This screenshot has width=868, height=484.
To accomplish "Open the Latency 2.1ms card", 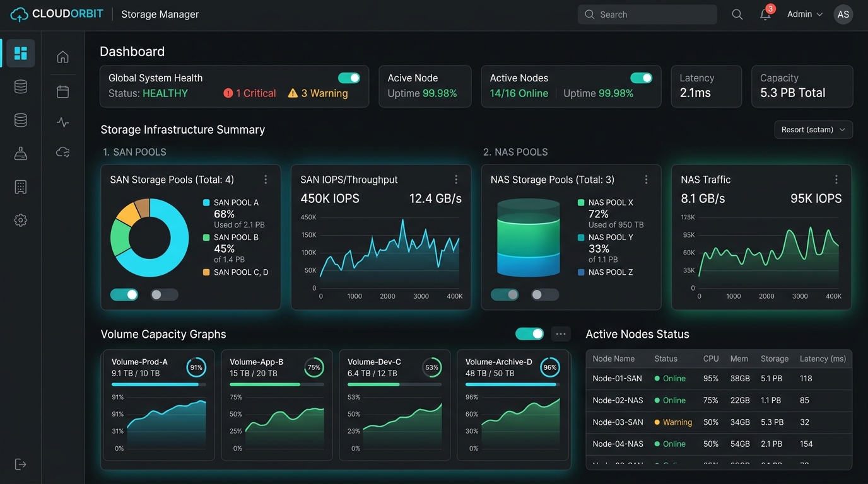I will point(707,86).
